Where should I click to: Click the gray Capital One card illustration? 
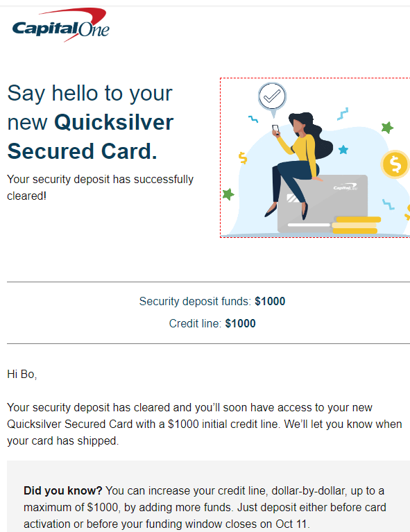323,203
